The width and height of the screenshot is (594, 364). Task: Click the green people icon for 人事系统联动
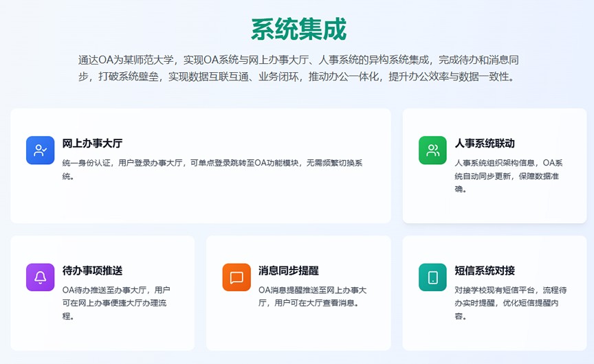point(432,150)
